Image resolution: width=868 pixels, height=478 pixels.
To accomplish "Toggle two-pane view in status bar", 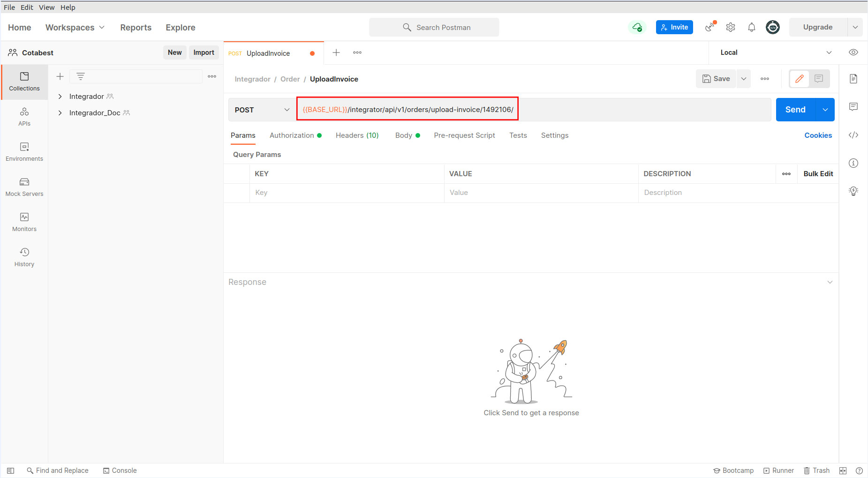I will coord(843,471).
